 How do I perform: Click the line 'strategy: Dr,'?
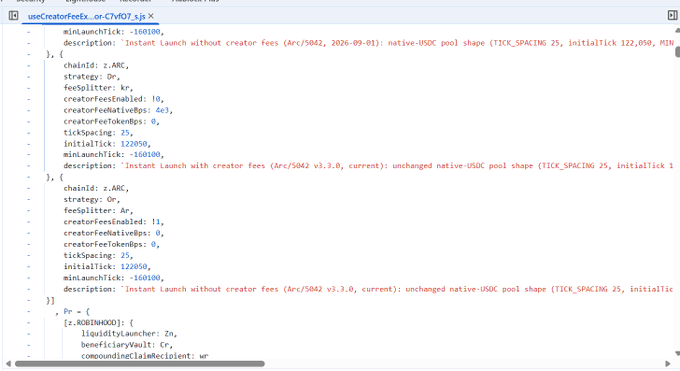pos(92,77)
